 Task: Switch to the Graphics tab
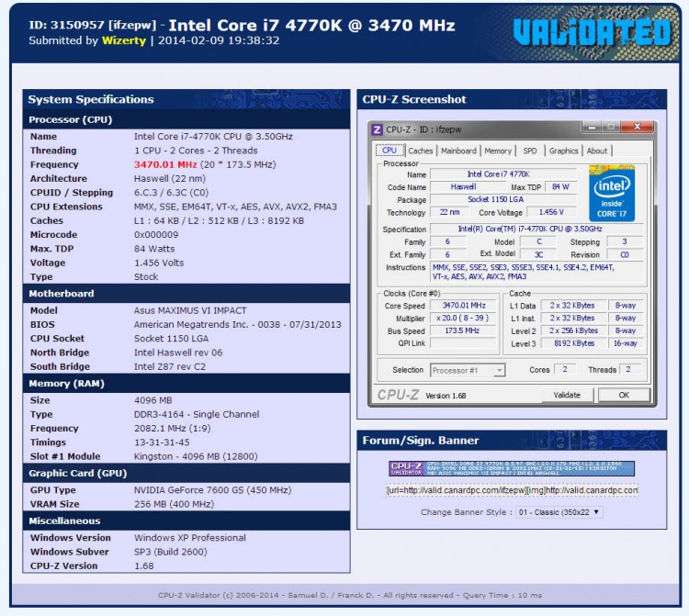564,151
